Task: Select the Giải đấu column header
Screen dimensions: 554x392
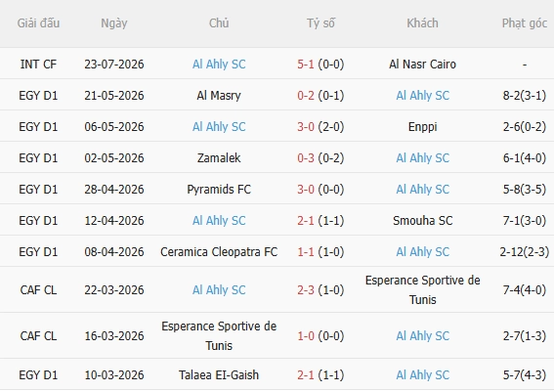Action: click(38, 23)
